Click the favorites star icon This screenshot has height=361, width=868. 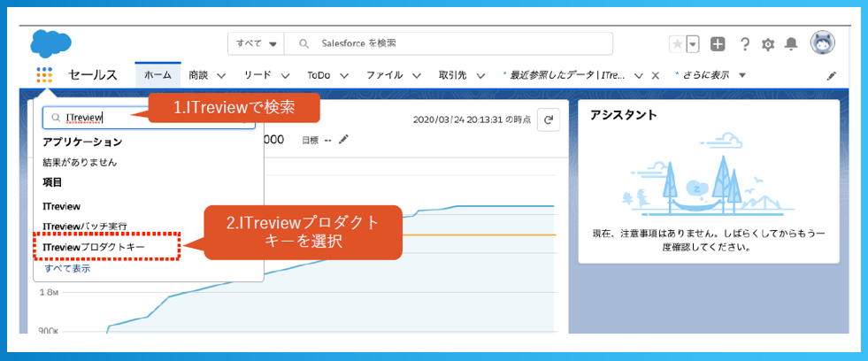678,43
